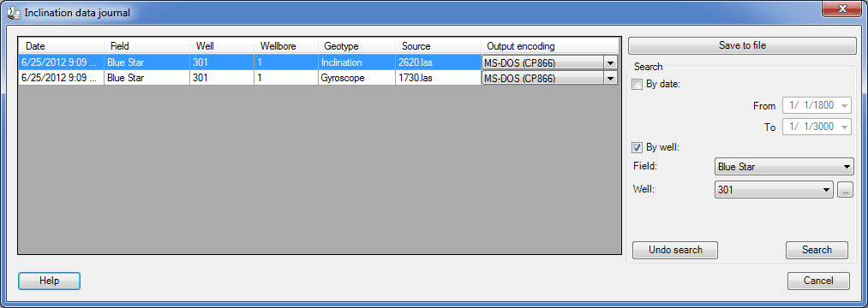Uncheck the By well search checkbox
The height and width of the screenshot is (308, 868).
[x=638, y=148]
